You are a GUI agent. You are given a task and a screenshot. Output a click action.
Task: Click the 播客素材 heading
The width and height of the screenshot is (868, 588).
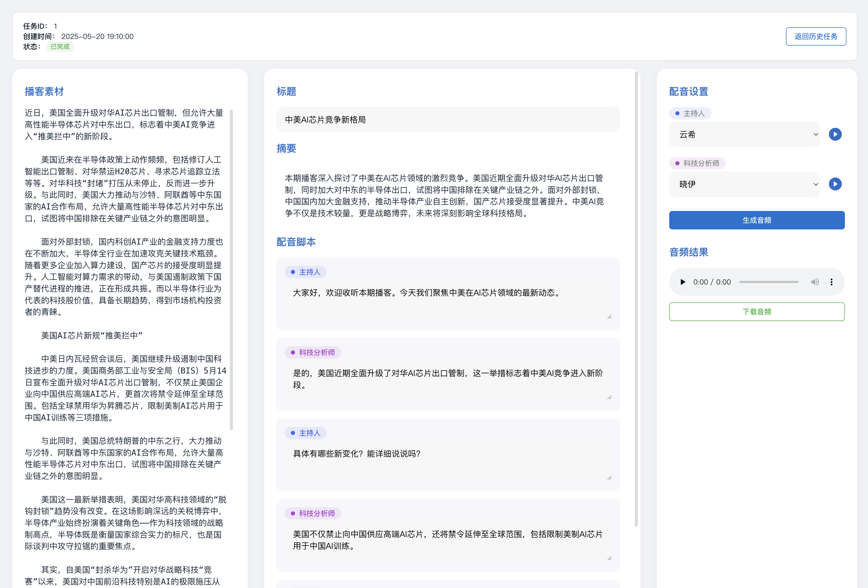tap(44, 92)
